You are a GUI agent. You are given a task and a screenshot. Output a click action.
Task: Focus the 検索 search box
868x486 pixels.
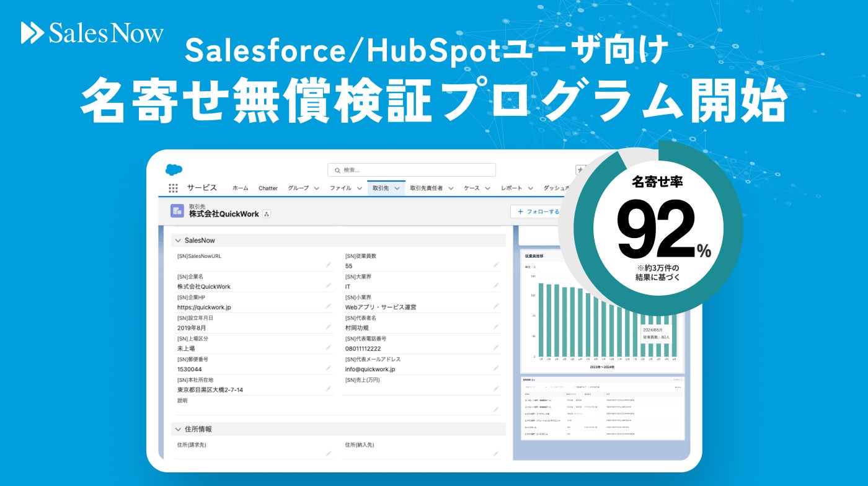(x=412, y=170)
